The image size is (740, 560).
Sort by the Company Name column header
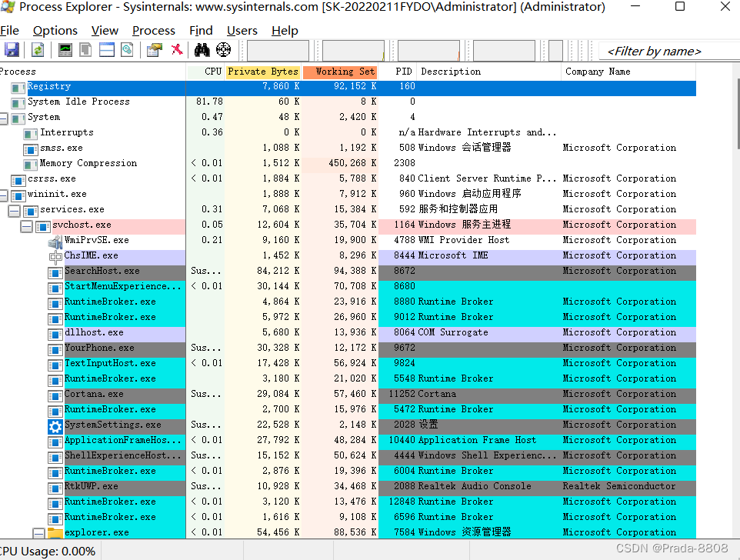click(628, 72)
